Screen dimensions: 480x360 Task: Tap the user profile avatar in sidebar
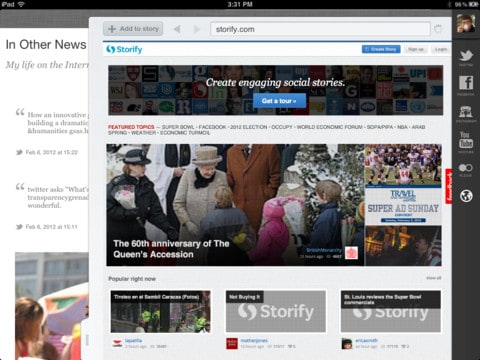(x=466, y=23)
